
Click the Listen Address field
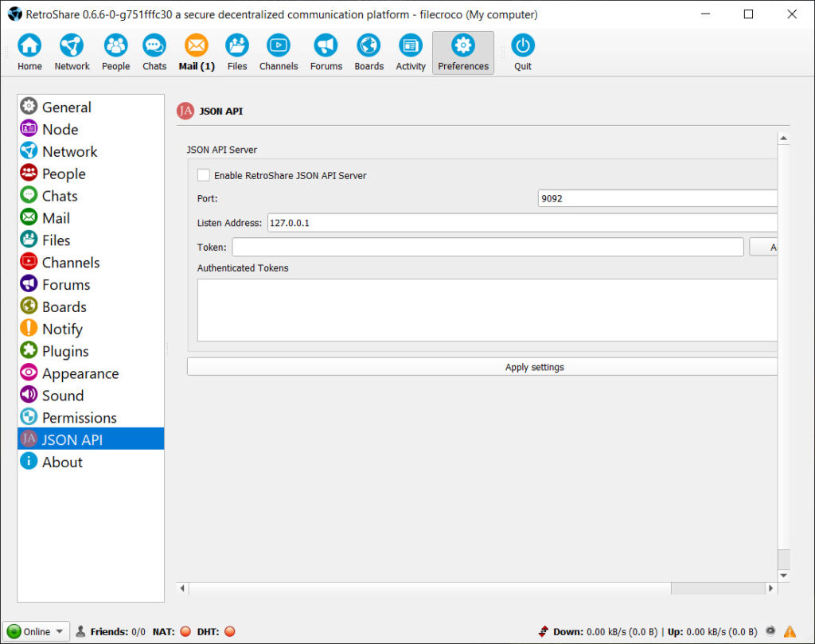(x=522, y=223)
